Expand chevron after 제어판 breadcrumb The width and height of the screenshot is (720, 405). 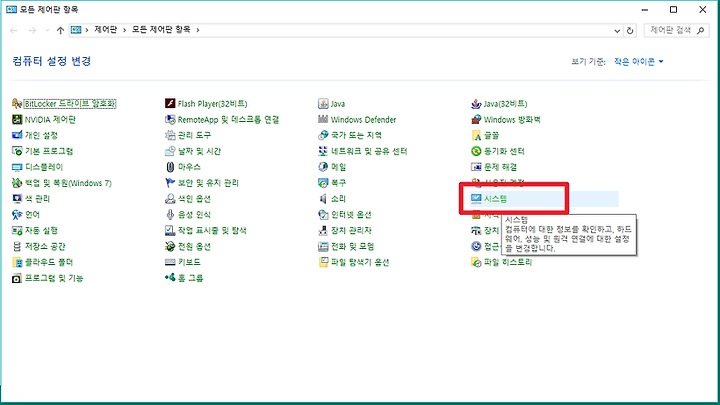click(x=124, y=30)
